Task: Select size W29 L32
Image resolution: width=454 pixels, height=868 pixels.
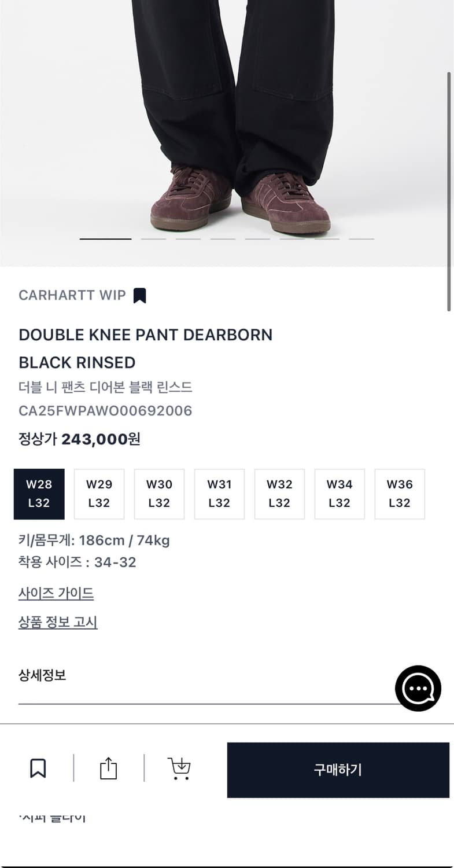Action: pyautogui.click(x=99, y=494)
